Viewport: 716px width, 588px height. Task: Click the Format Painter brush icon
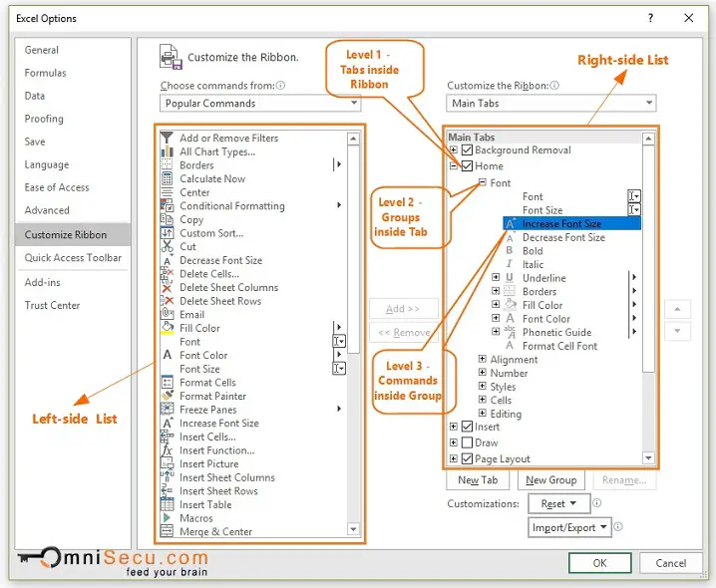[x=167, y=396]
